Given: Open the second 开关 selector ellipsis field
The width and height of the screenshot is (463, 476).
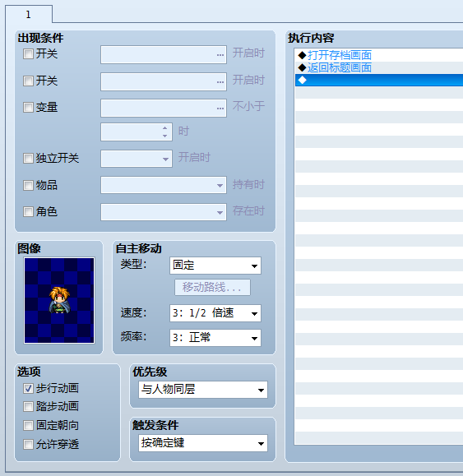Looking at the screenshot, I should point(164,81).
